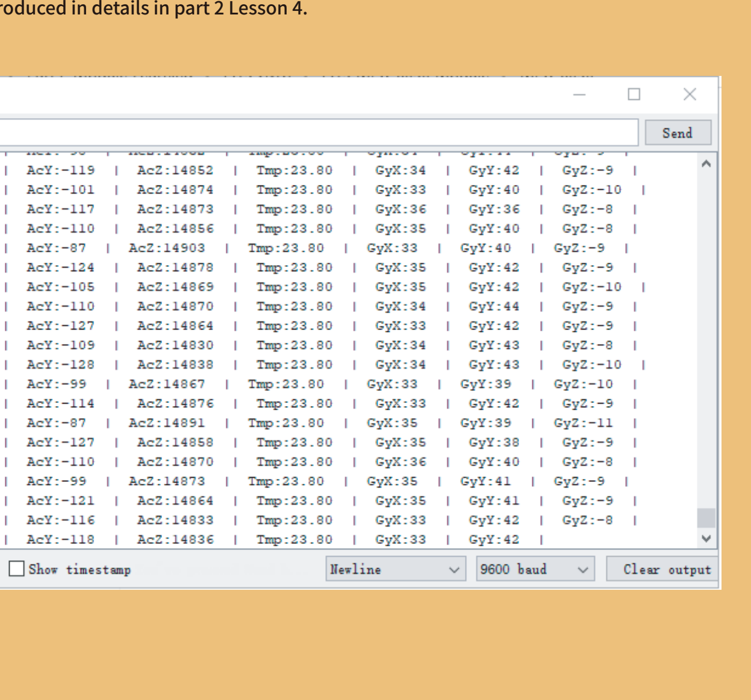Clear the serial monitor output
Viewport: 751px width, 700px height.
(x=662, y=569)
